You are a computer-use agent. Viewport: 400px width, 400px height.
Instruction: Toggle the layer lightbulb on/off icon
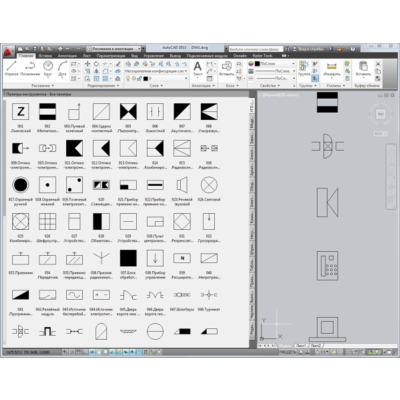[128, 79]
